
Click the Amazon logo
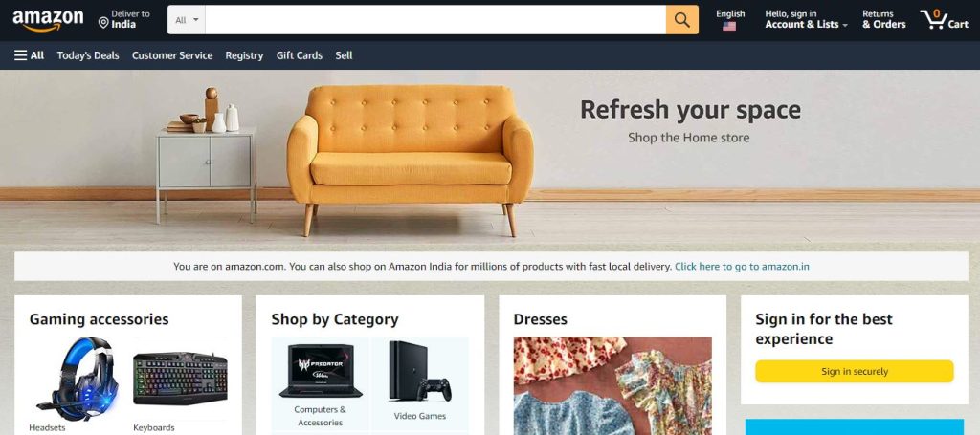[x=48, y=20]
